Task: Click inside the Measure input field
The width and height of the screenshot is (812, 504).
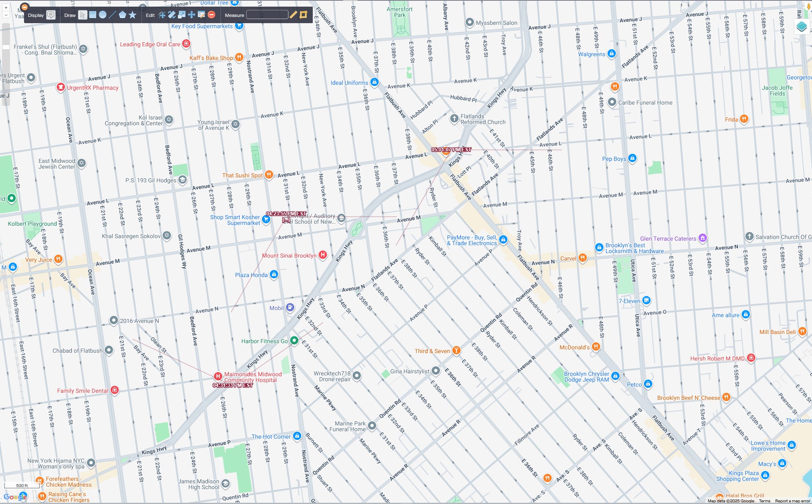Action: click(267, 15)
